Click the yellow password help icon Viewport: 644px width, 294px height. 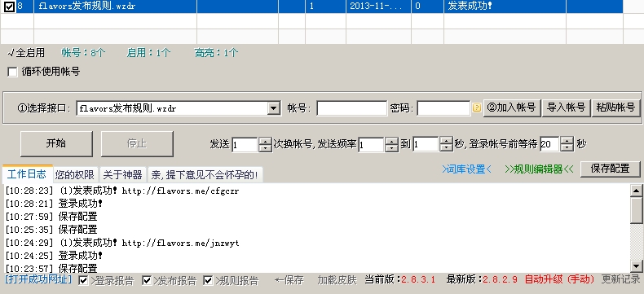coord(476,108)
